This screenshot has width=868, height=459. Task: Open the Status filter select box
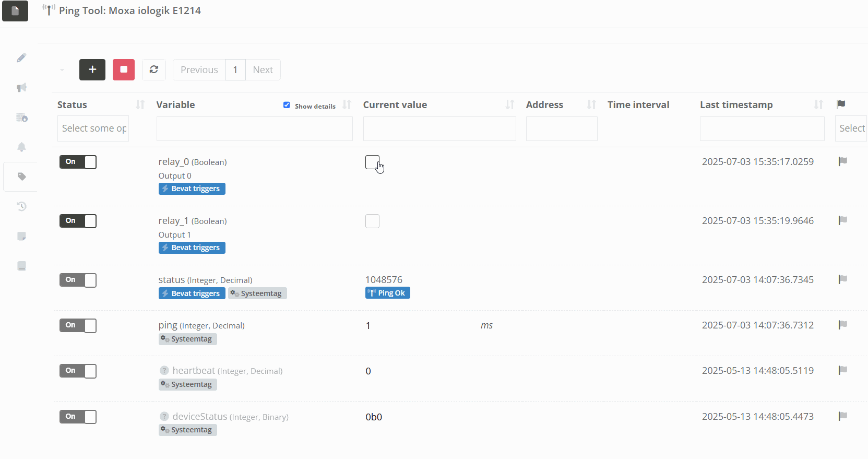(x=93, y=128)
